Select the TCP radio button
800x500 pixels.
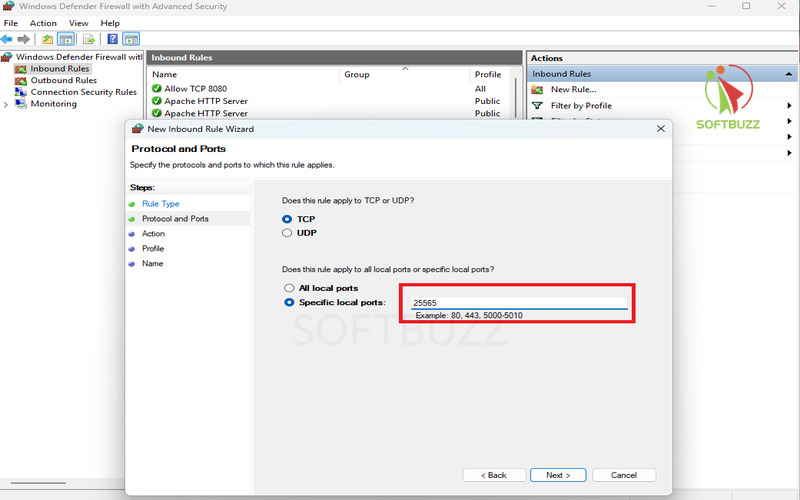coord(287,219)
